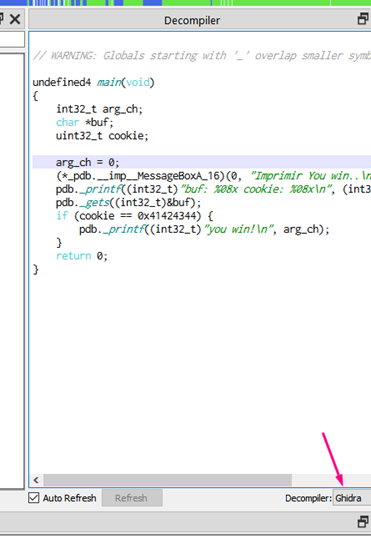Screen dimensions: 371x544
Task: Select the main function name
Action: click(109, 83)
